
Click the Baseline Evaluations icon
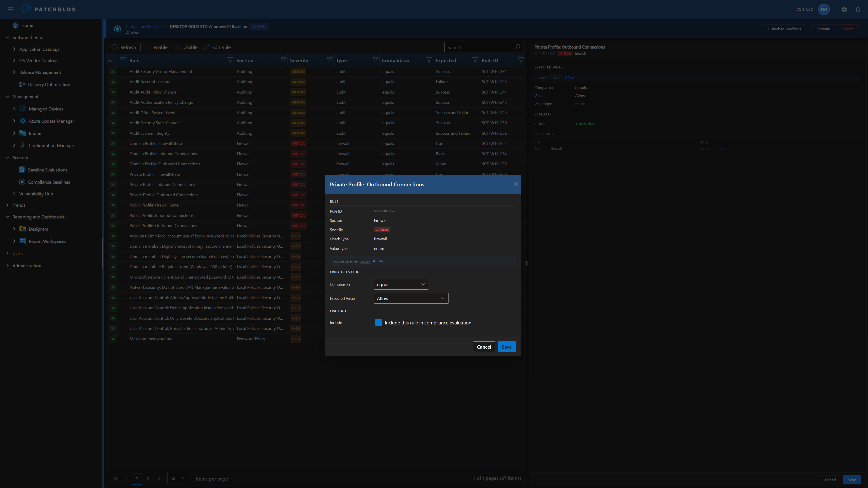22,170
